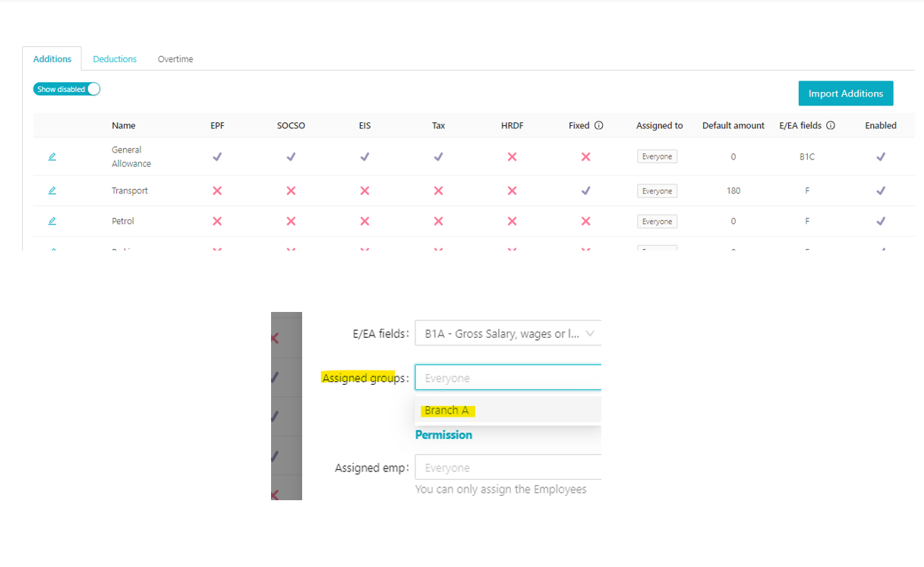Switch to the Deductions tab
This screenshot has width=924, height=567.
click(x=115, y=59)
